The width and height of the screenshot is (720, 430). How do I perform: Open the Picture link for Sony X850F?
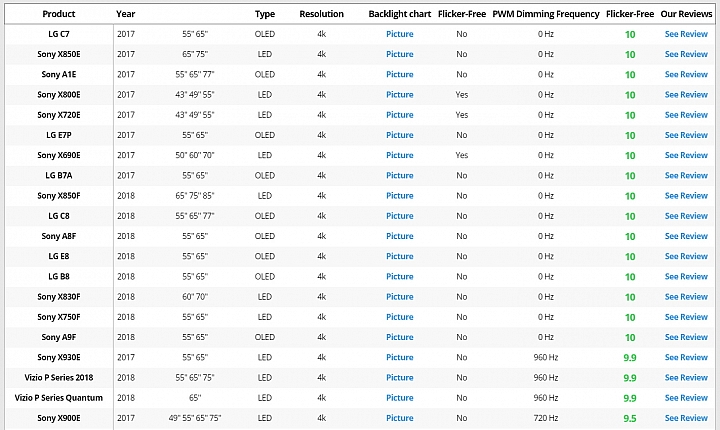point(399,196)
